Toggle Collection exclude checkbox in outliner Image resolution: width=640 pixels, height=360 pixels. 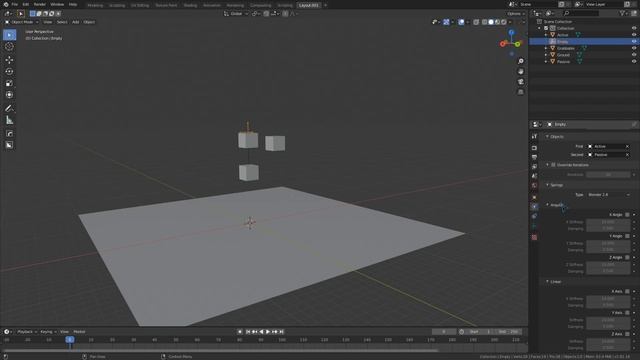(546, 28)
